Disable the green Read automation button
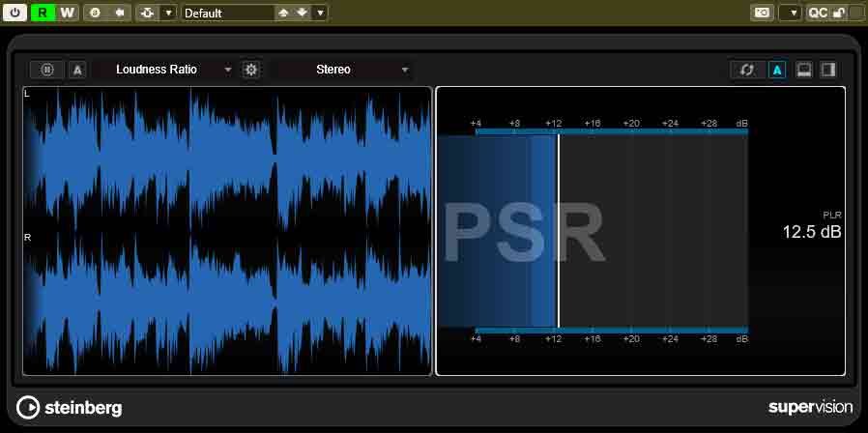Screen dimensions: 868x433 [x=43, y=13]
